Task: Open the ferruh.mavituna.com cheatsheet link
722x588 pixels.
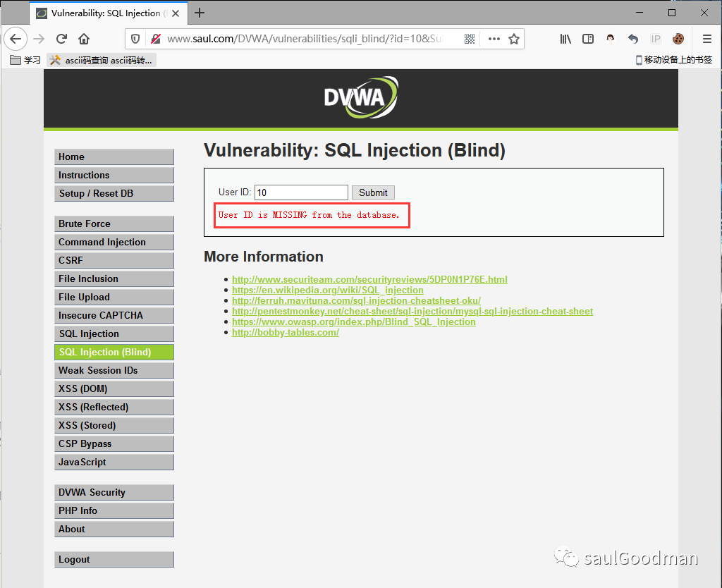Action: tap(356, 300)
